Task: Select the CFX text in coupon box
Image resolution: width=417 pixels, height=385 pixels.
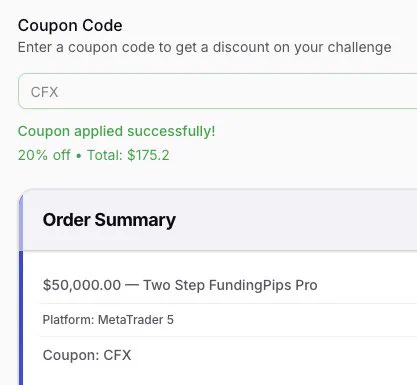Action: point(44,92)
